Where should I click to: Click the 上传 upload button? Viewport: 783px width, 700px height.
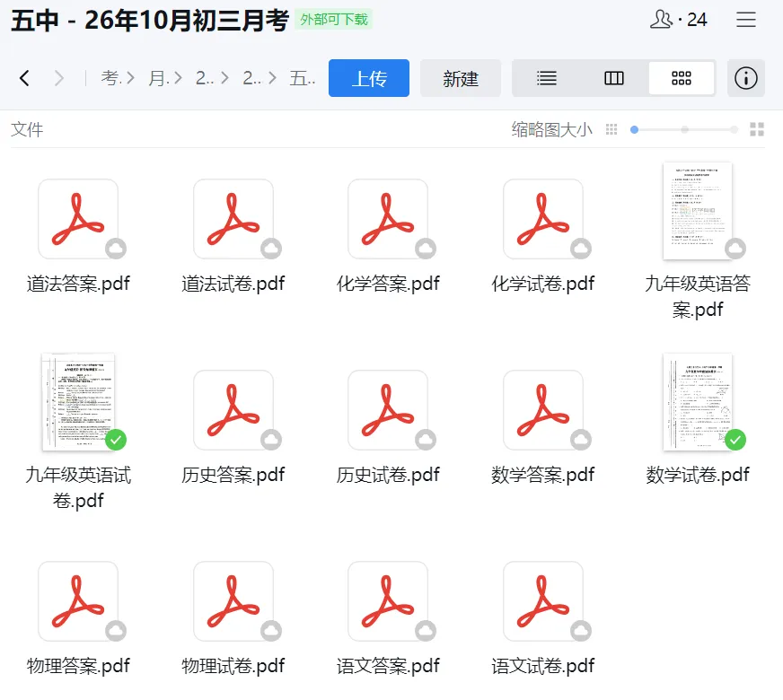369,78
